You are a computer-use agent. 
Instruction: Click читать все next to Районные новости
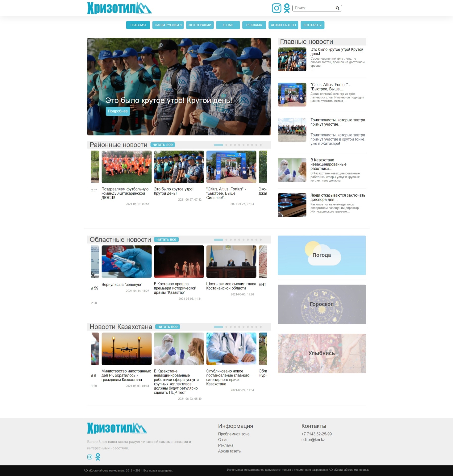coord(163,145)
